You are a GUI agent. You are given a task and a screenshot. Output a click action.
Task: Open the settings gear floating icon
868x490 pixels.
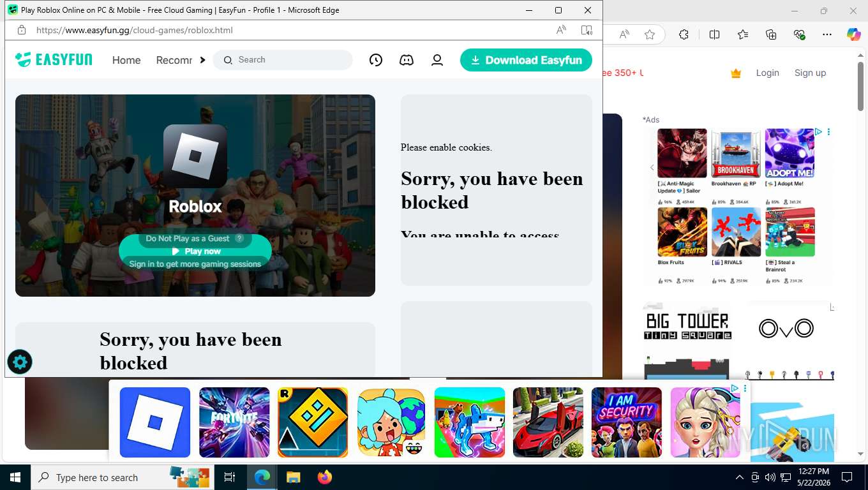coord(20,362)
